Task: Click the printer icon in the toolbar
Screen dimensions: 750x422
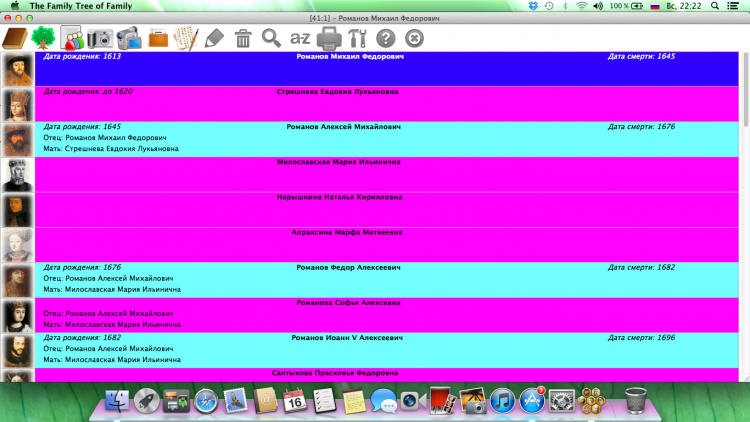Action: (x=329, y=38)
